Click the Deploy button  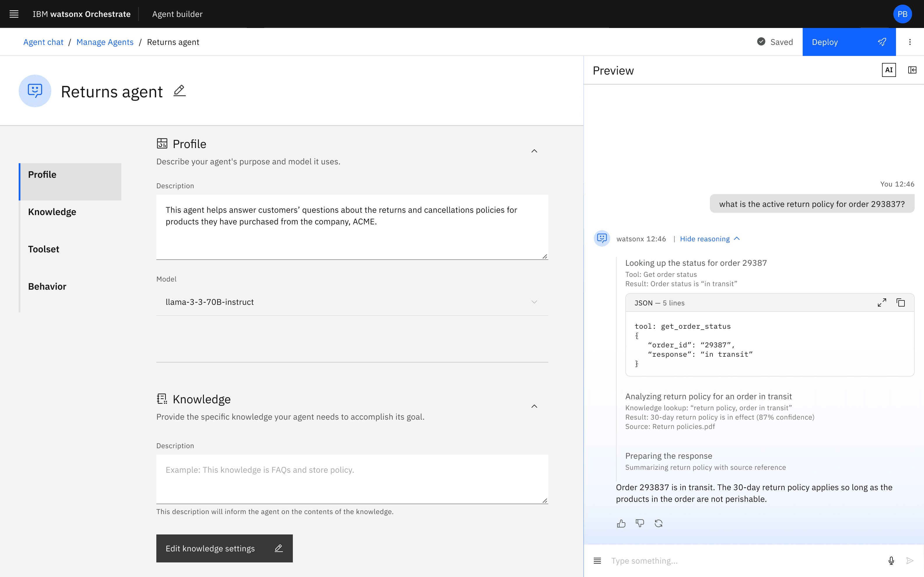point(848,42)
